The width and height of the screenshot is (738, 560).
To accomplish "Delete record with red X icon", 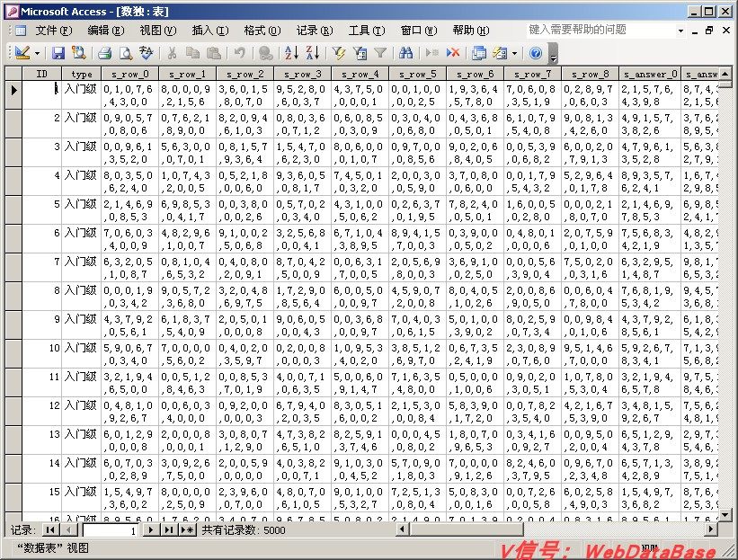I will (453, 53).
